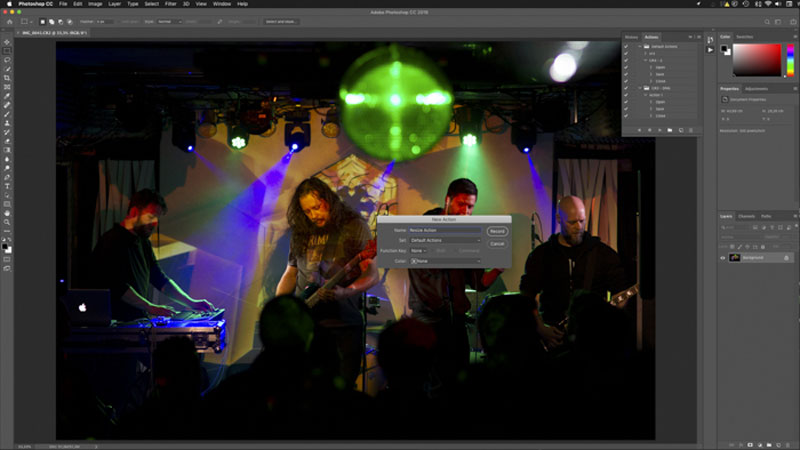This screenshot has width=800, height=450.
Task: Click the Record button
Action: (x=497, y=231)
